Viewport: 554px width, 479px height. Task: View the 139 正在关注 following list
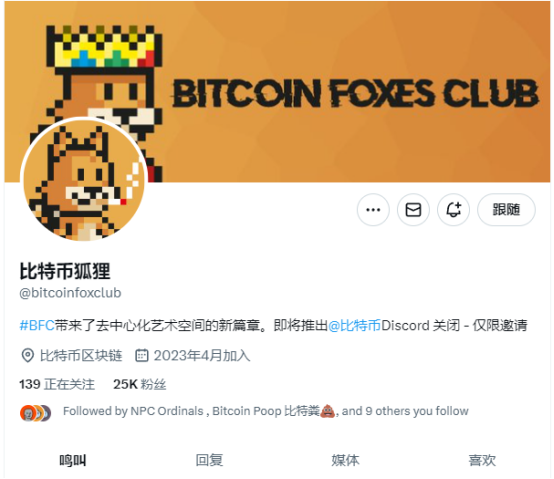(x=57, y=384)
